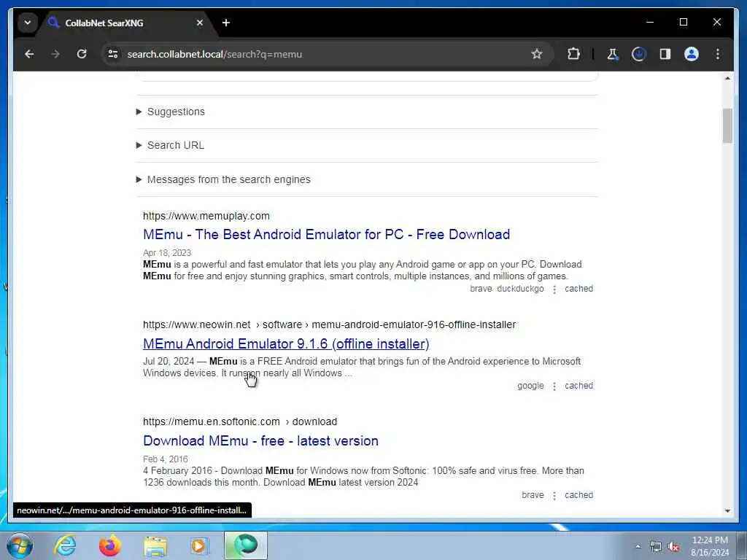747x560 pixels.
Task: Open cached version of softonic result
Action: click(x=578, y=495)
